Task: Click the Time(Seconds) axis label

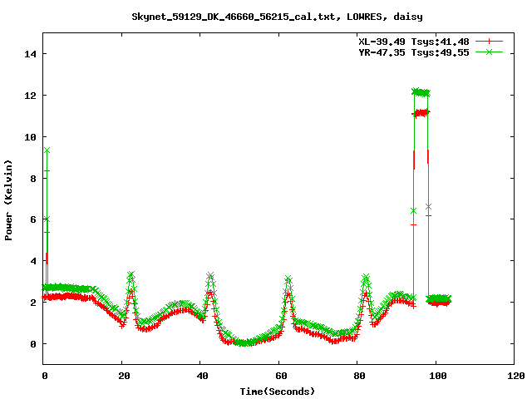Action: click(277, 392)
